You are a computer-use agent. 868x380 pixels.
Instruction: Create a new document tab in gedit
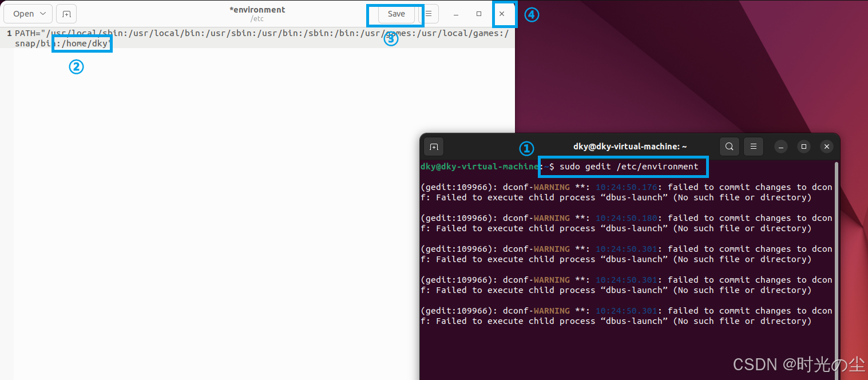tap(66, 14)
